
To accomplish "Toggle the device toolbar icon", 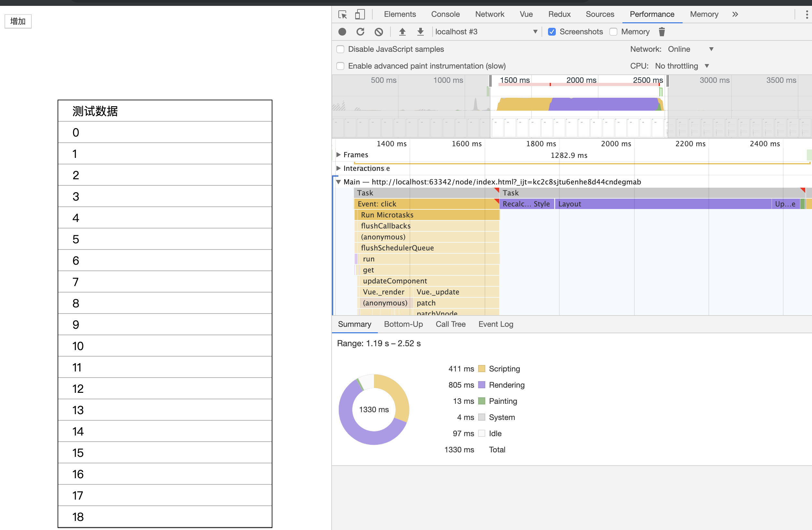I will click(360, 14).
